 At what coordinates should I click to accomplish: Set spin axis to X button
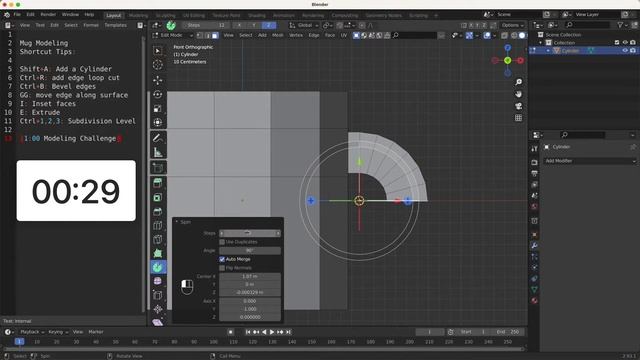click(239, 25)
